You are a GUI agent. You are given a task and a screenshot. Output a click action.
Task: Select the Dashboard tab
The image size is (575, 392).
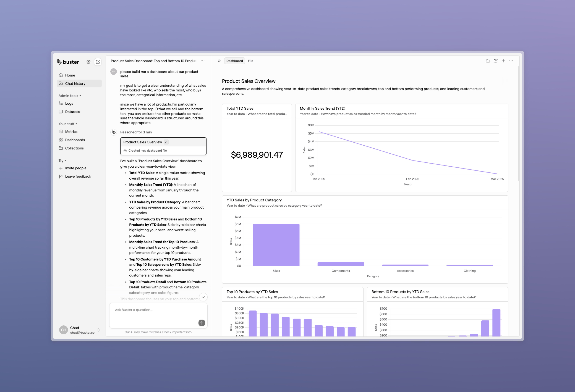point(234,61)
